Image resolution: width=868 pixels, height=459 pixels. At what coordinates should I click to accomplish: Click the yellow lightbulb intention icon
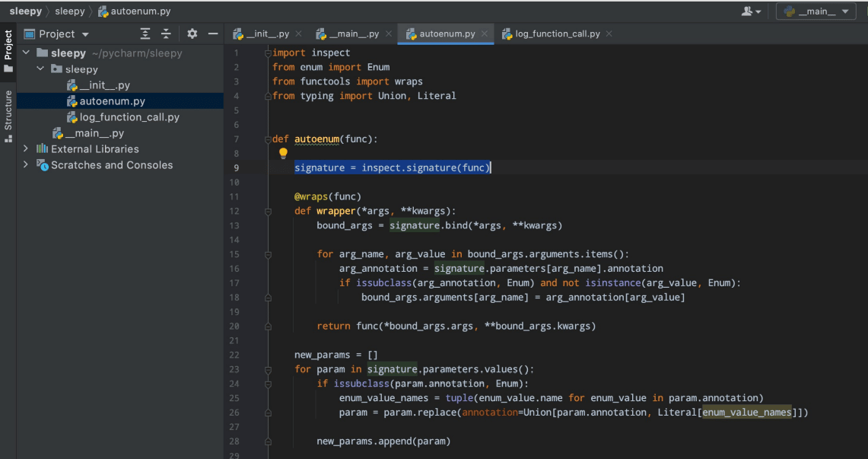click(x=283, y=153)
